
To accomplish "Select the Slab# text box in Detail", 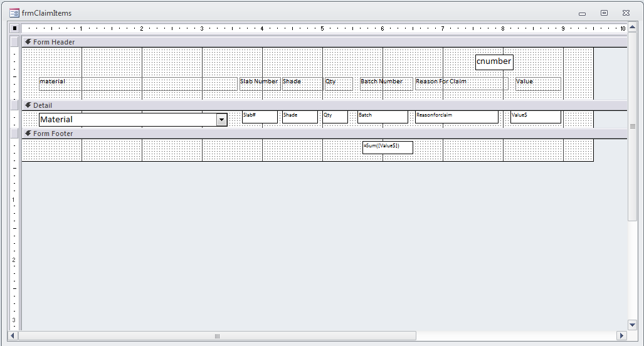I will pos(260,117).
